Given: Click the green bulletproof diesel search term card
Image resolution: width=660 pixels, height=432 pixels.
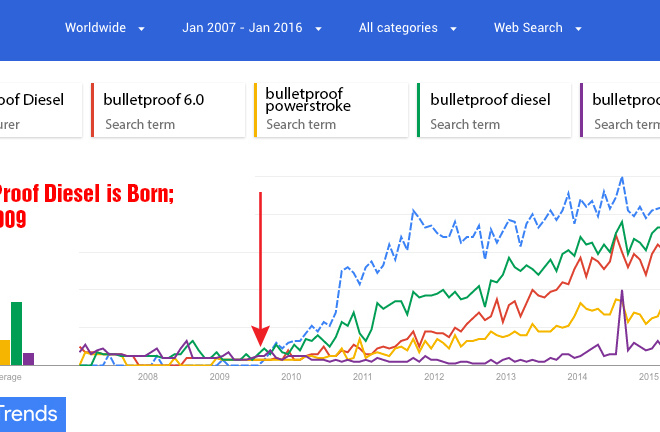Looking at the screenshot, I should 492,111.
